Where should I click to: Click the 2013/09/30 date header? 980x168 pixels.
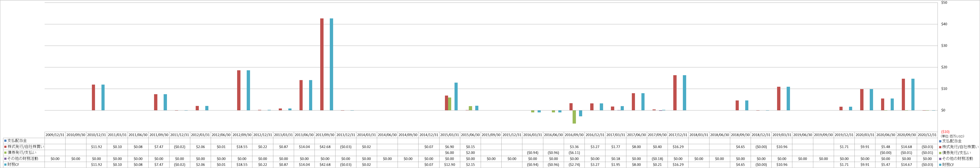coord(325,135)
